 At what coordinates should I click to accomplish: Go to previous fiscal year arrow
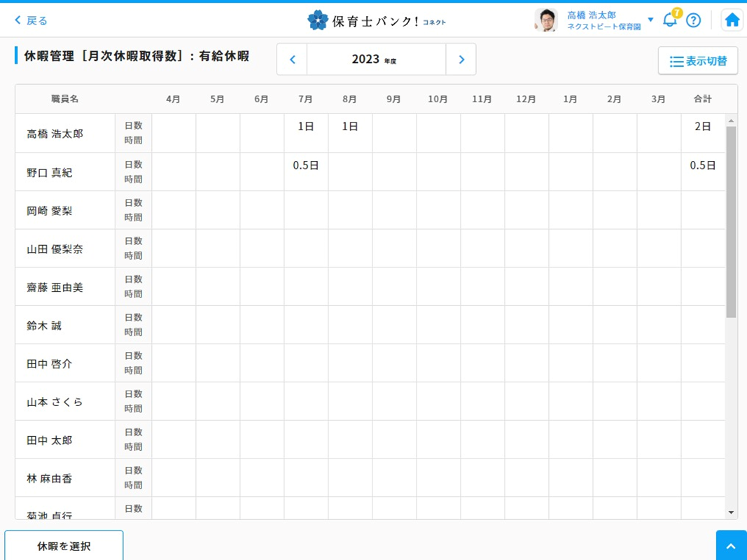click(293, 59)
